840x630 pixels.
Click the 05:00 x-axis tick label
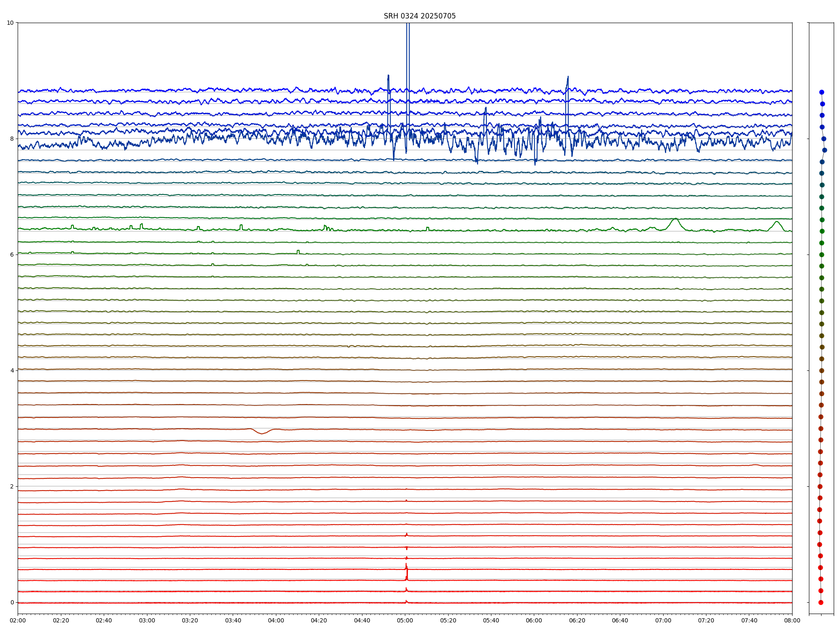coord(405,620)
